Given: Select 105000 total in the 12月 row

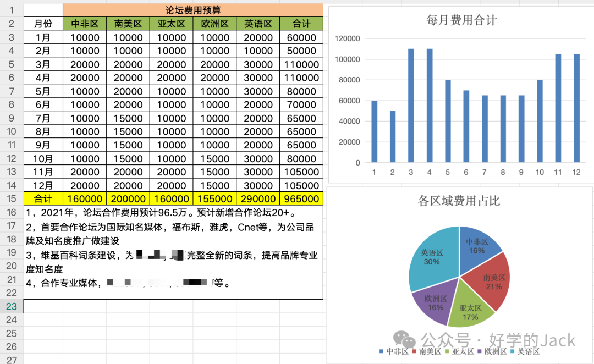Looking at the screenshot, I should 301,185.
